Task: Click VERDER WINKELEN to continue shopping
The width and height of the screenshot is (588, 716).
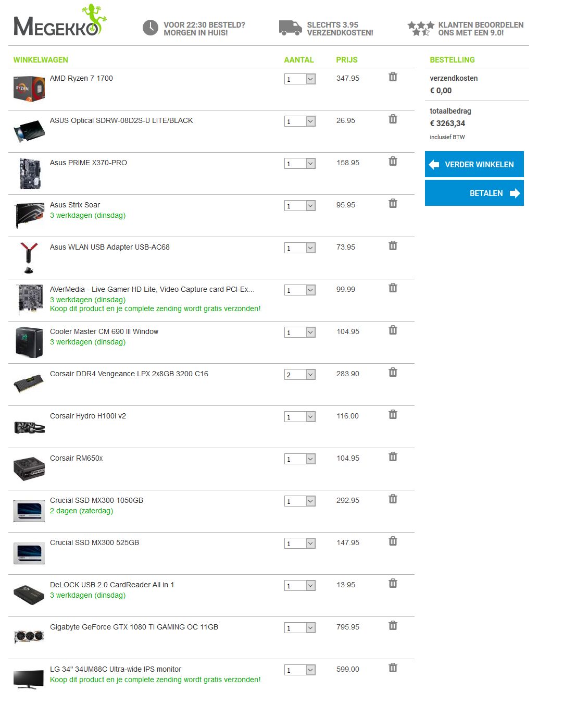Action: tap(474, 164)
